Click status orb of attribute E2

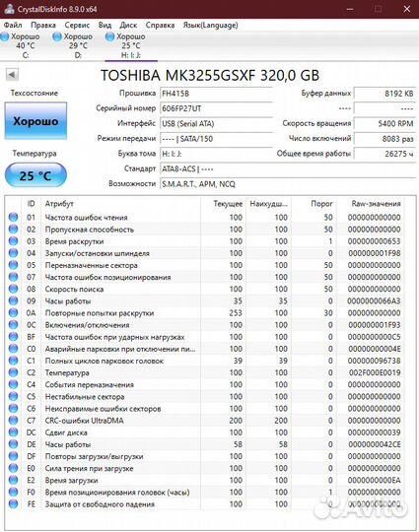tap(13, 480)
